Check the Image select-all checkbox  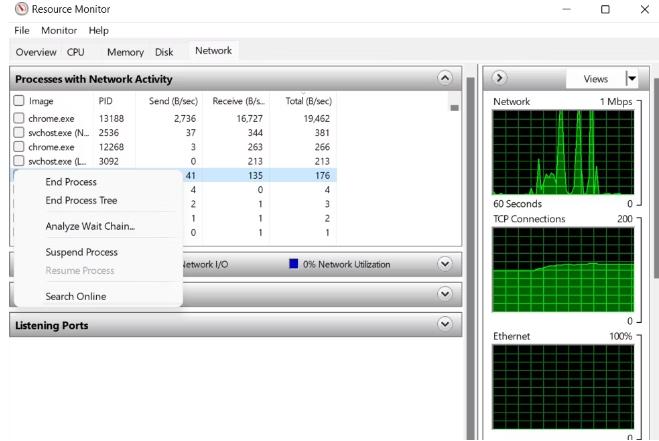coord(19,101)
